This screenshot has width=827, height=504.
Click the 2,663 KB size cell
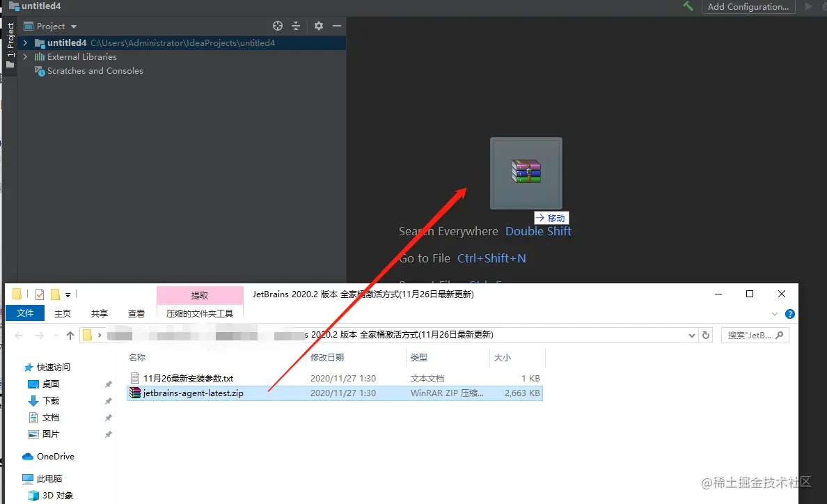point(522,393)
